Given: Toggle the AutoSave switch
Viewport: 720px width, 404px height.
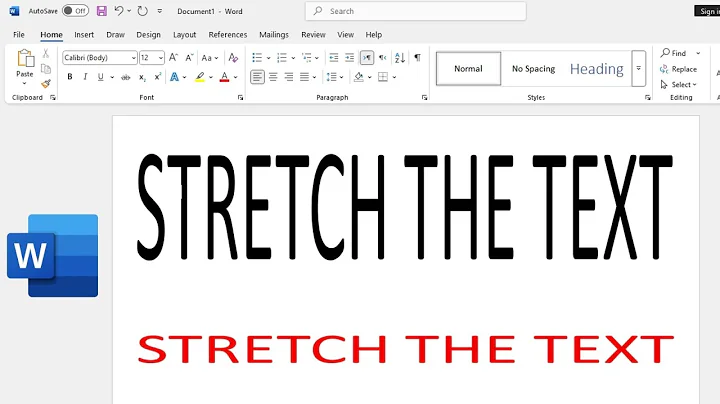Looking at the screenshot, I should [75, 11].
